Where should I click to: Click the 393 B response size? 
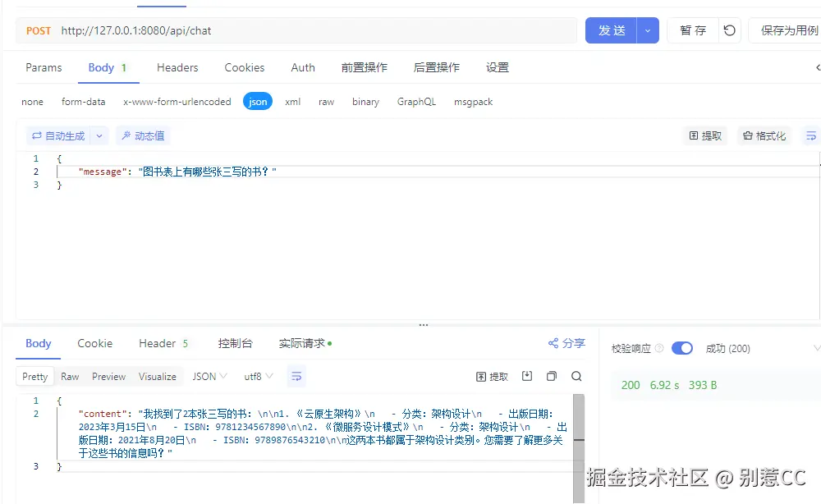pyautogui.click(x=703, y=385)
